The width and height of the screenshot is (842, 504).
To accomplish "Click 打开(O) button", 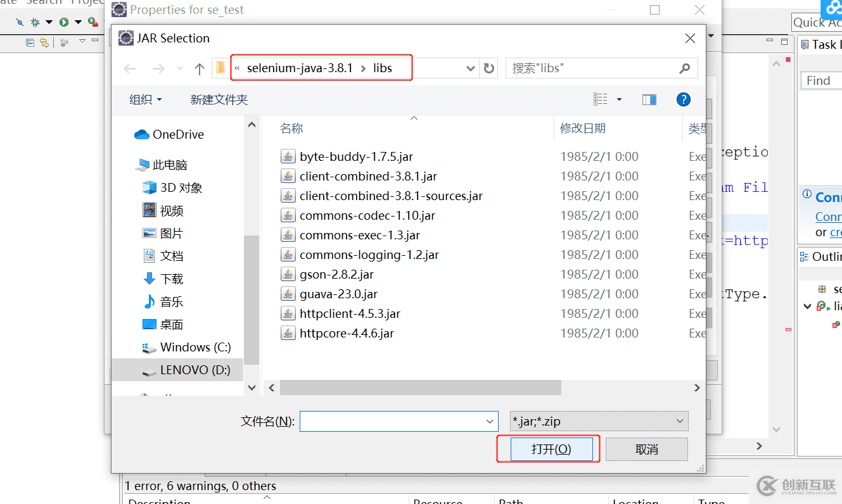I will 551,449.
